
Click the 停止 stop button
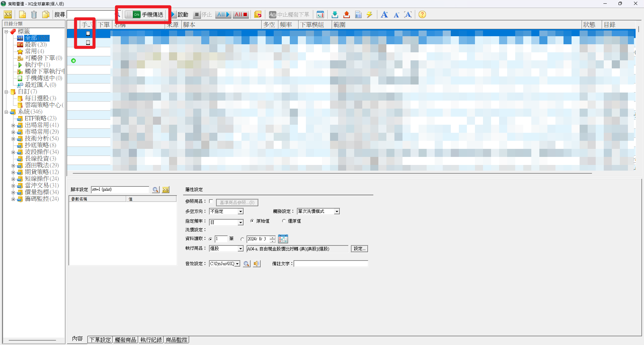coord(203,14)
